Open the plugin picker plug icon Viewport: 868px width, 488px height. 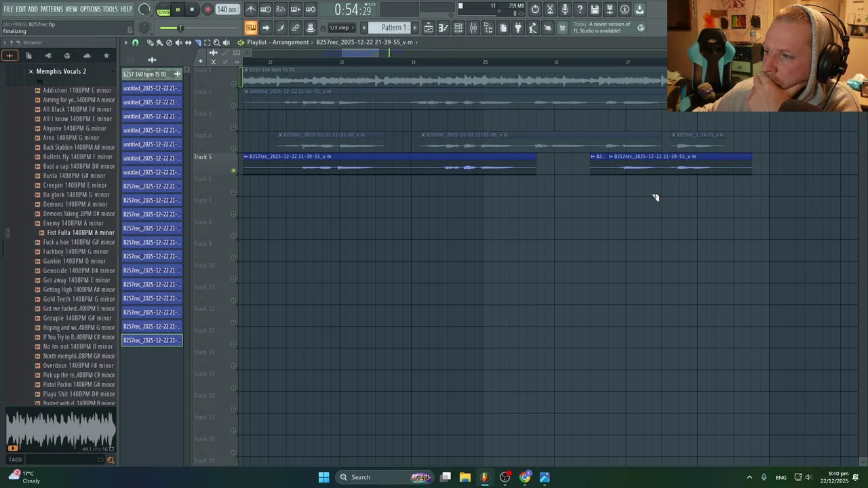tap(518, 28)
